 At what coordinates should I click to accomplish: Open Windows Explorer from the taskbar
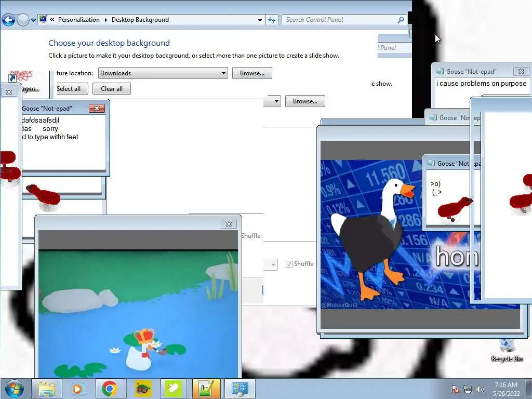(x=47, y=389)
